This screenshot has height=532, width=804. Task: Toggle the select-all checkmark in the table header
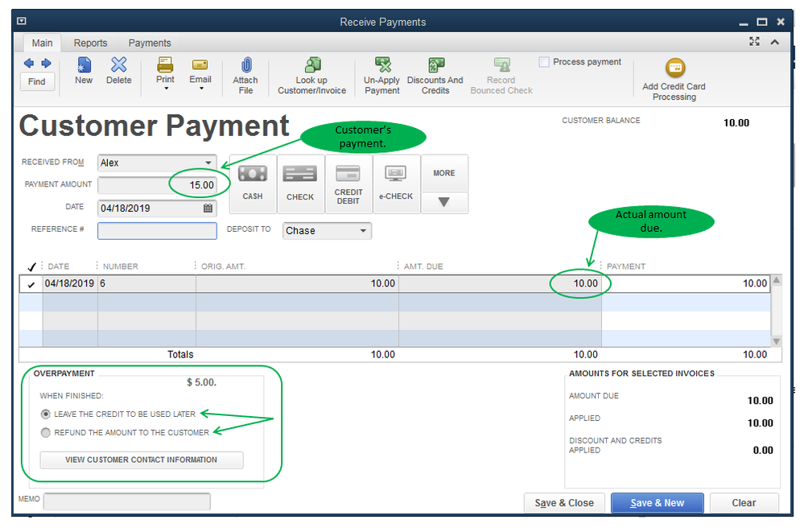coord(31,266)
